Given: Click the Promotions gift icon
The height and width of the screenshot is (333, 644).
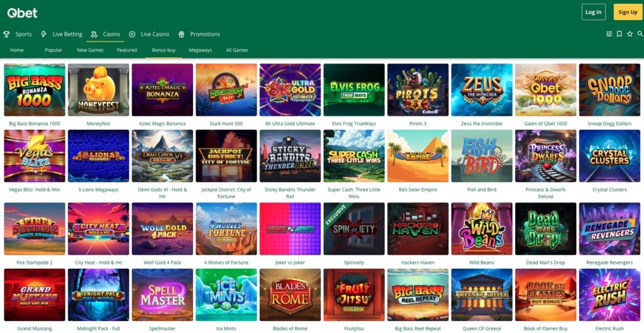Looking at the screenshot, I should tap(181, 34).
